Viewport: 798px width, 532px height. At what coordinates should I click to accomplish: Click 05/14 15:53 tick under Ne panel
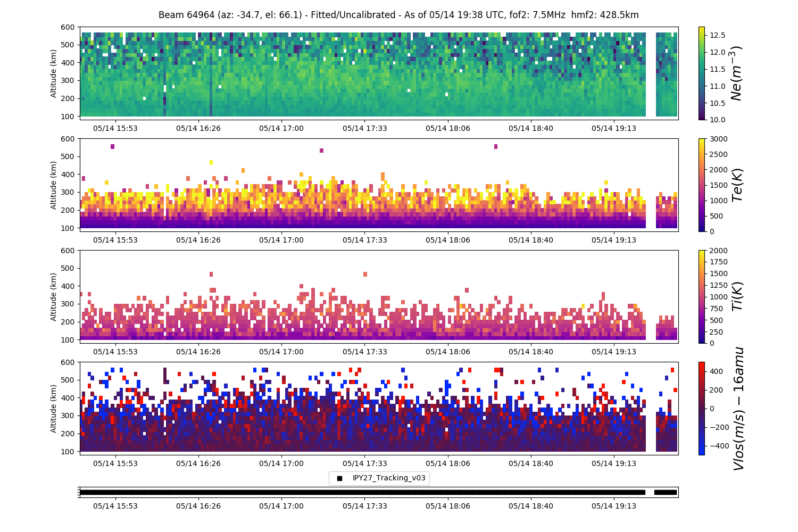[115, 128]
